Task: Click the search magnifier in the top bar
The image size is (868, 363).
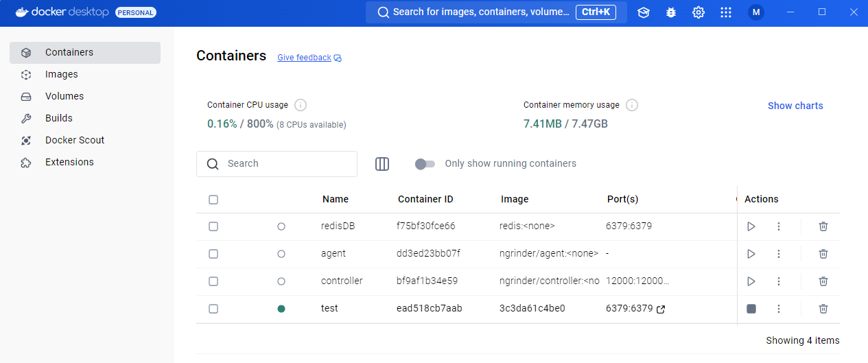Action: pos(384,12)
